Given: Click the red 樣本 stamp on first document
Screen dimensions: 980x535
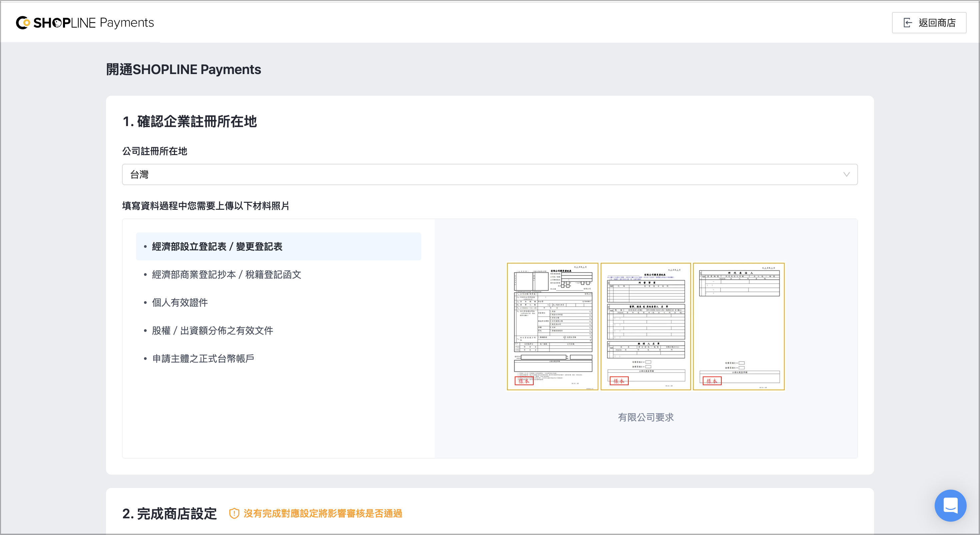Looking at the screenshot, I should (x=524, y=381).
